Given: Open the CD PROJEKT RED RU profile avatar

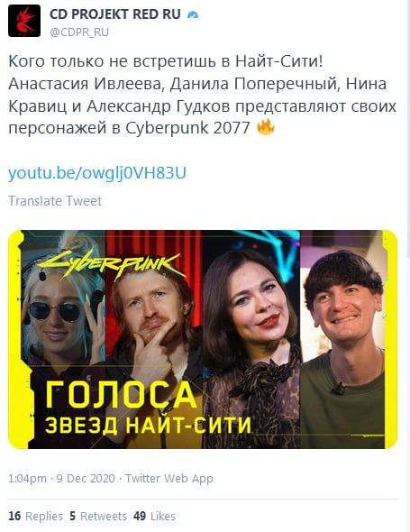Looking at the screenshot, I should tap(24, 21).
